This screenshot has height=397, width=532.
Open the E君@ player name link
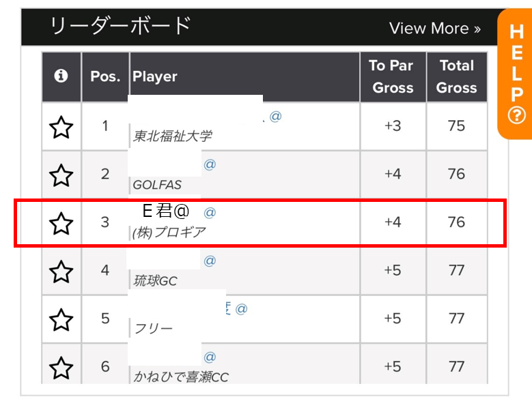[165, 211]
